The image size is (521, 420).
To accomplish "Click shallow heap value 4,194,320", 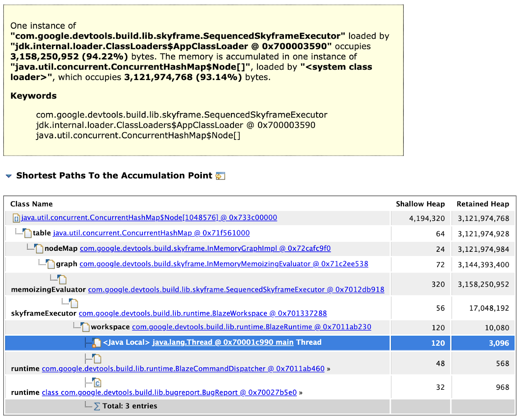I will click(x=427, y=218).
